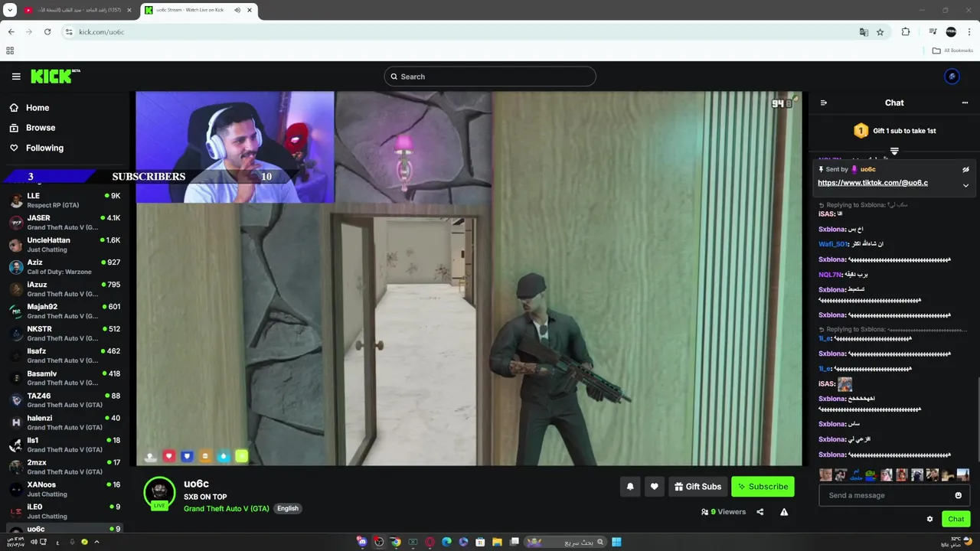
Task: Click the green Subscribe button
Action: 763,487
